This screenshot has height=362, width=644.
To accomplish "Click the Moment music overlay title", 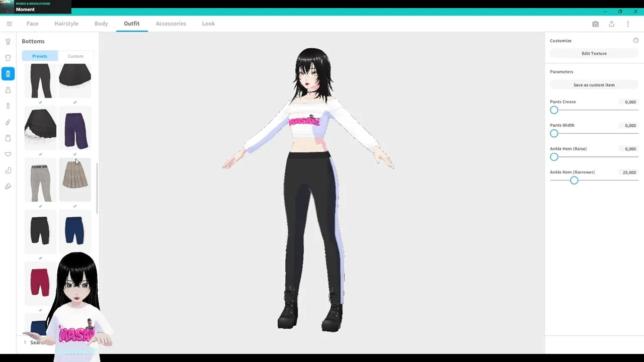I will [25, 10].
